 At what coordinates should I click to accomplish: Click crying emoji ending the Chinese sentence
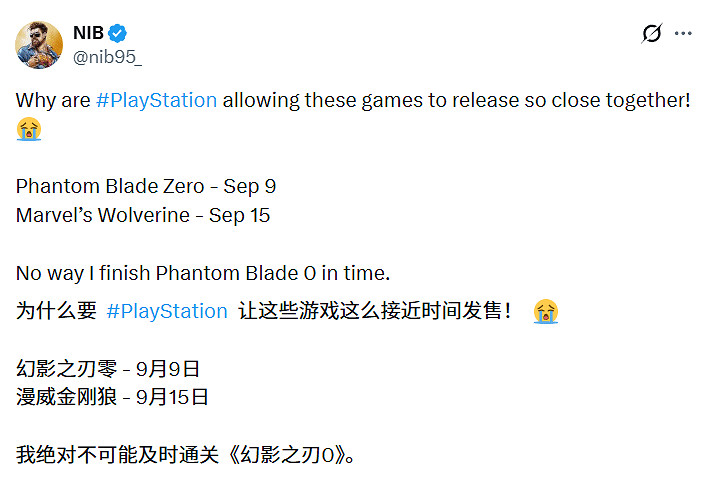pyautogui.click(x=545, y=311)
